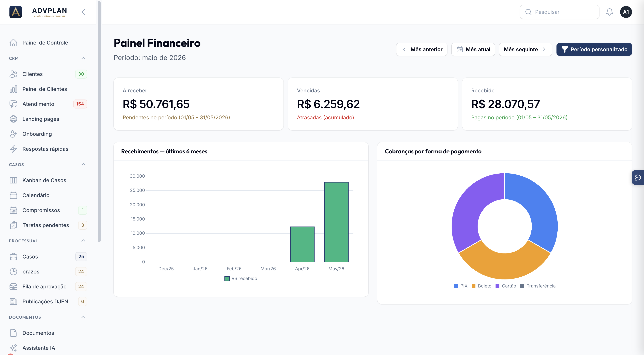Open Publicações DJEN menu item

coord(48,302)
